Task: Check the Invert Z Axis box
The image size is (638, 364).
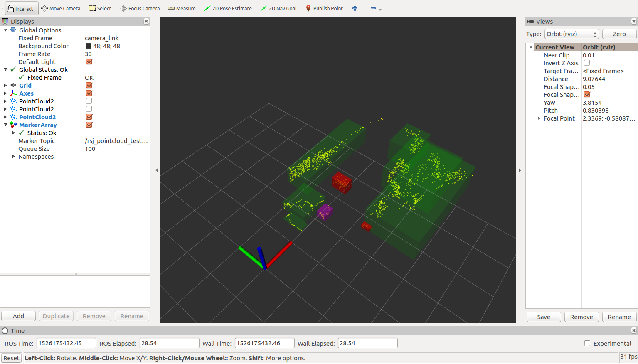Action: [587, 63]
